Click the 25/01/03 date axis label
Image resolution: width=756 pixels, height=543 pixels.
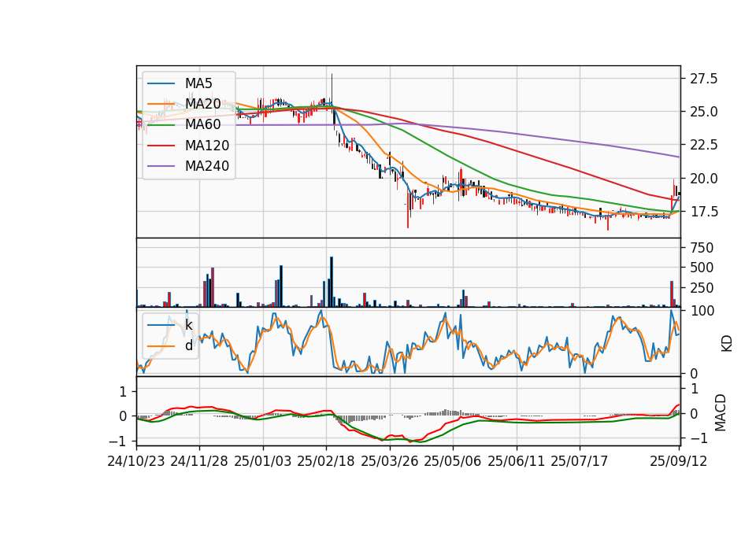[263, 462]
